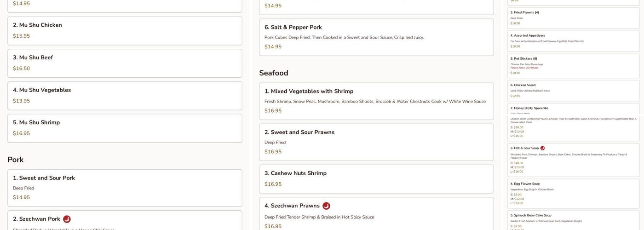Click the spicy chili icon beside Szechwan Pork
The image size is (644, 230).
(67, 219)
